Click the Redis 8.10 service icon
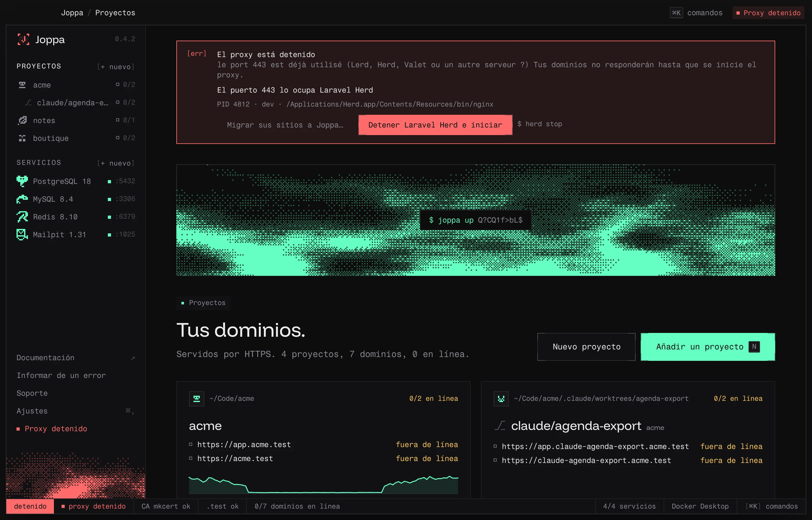Viewport: 812px width, 520px height. (22, 217)
